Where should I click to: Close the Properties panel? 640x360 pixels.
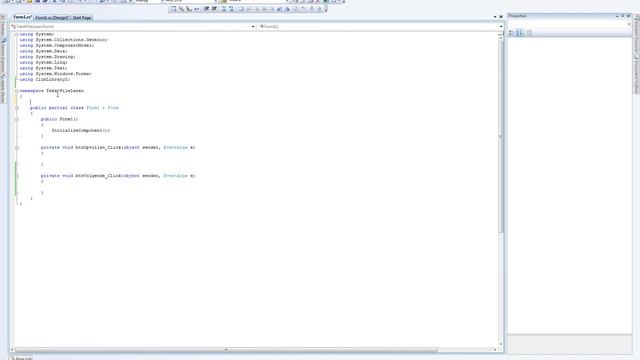(x=629, y=16)
